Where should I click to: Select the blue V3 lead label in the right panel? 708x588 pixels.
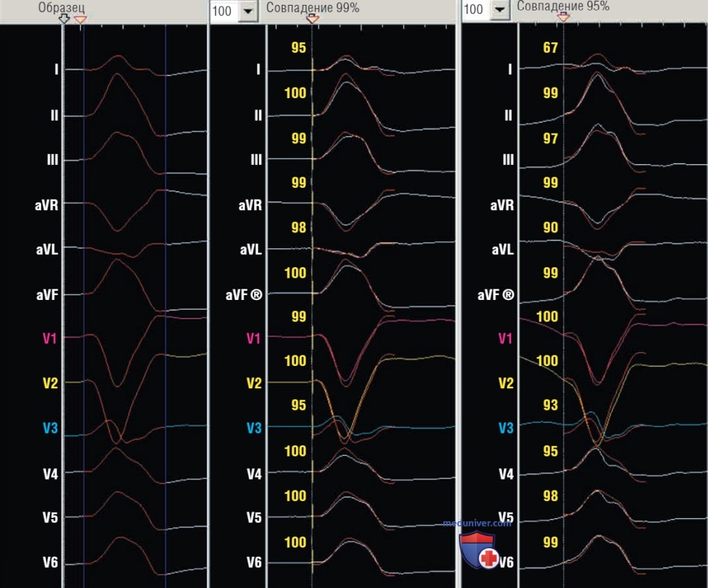[x=505, y=428]
